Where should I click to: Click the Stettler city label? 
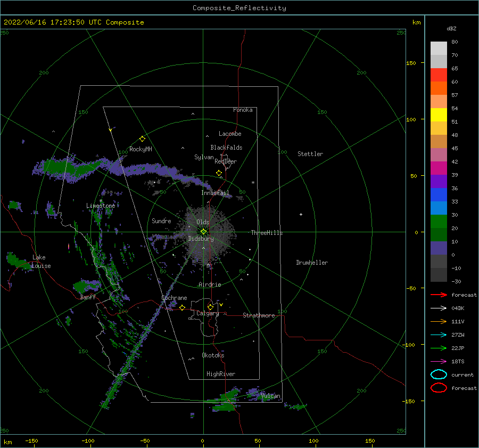pos(310,154)
